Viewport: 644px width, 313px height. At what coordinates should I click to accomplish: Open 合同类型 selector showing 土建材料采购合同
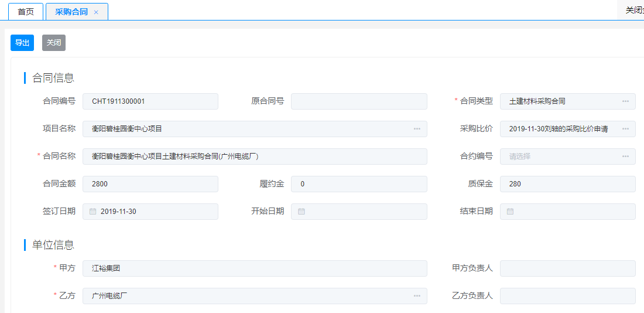pos(568,101)
